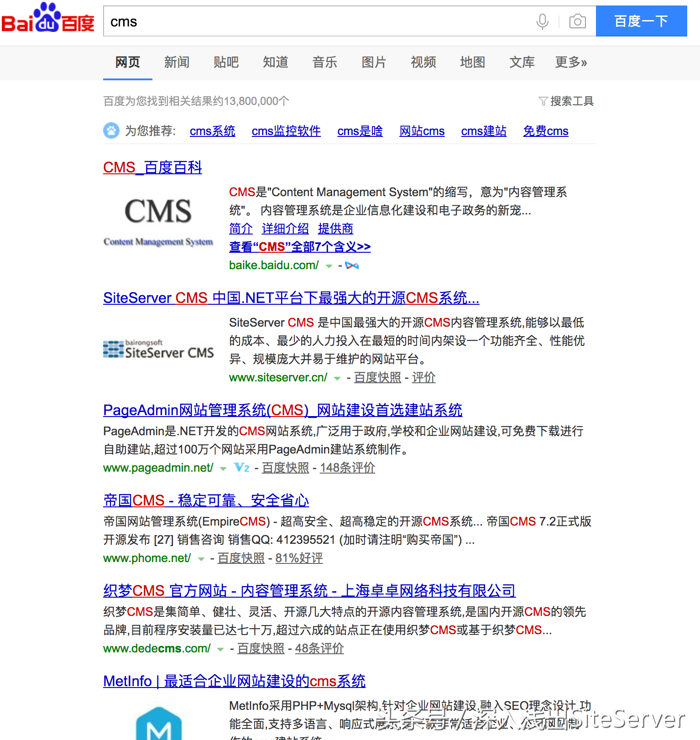The height and width of the screenshot is (740, 700).
Task: Switch to the 文库 tab
Action: pyautogui.click(x=522, y=62)
